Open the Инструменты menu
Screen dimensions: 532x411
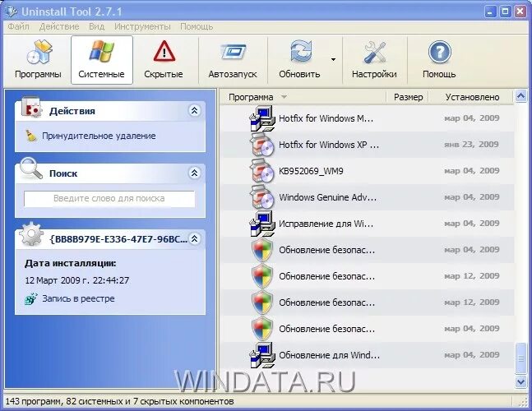[x=142, y=26]
